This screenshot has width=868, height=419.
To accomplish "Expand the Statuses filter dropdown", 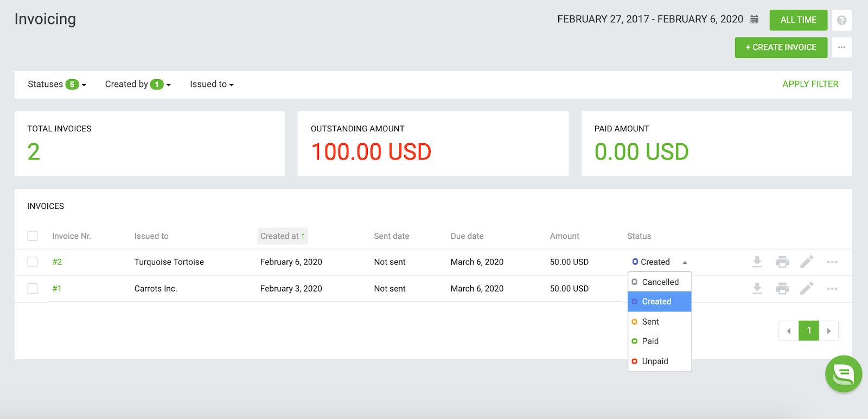I will pos(57,84).
